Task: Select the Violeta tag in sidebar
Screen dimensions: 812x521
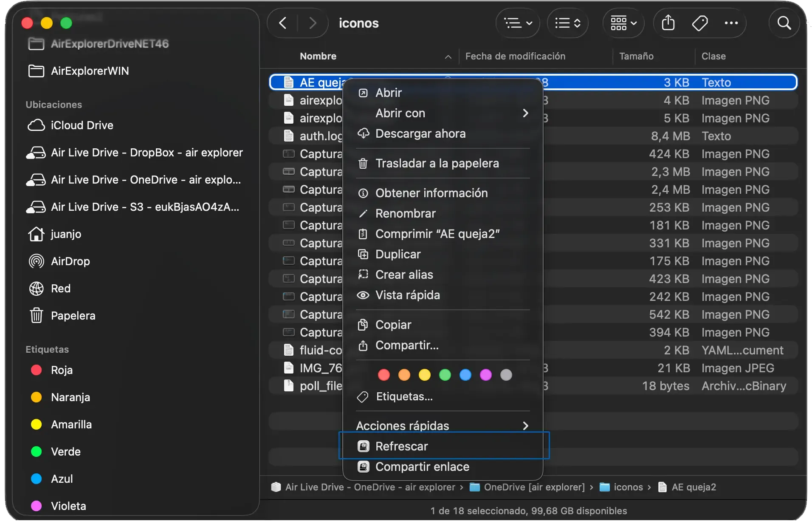Action: pyautogui.click(x=136, y=506)
